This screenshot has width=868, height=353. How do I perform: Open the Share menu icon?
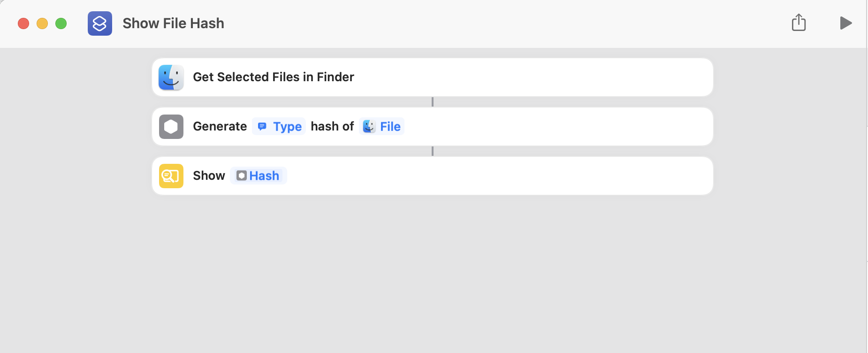(x=799, y=22)
